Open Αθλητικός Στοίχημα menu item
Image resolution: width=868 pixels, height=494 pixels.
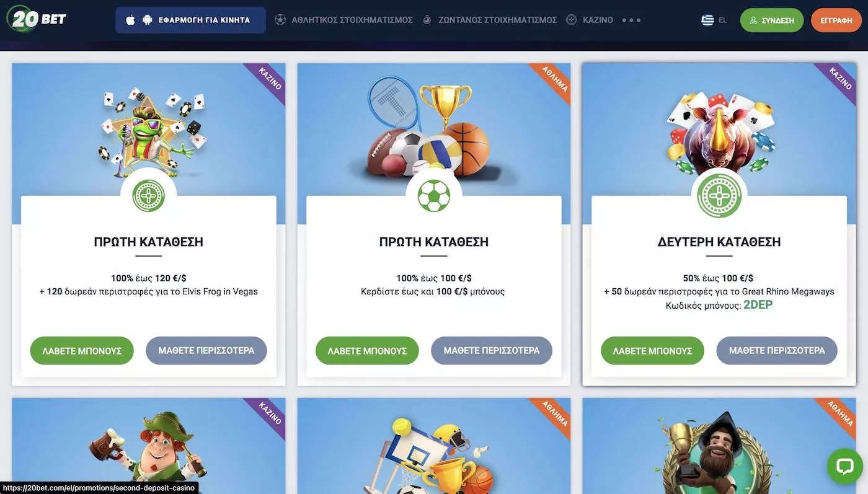343,20
